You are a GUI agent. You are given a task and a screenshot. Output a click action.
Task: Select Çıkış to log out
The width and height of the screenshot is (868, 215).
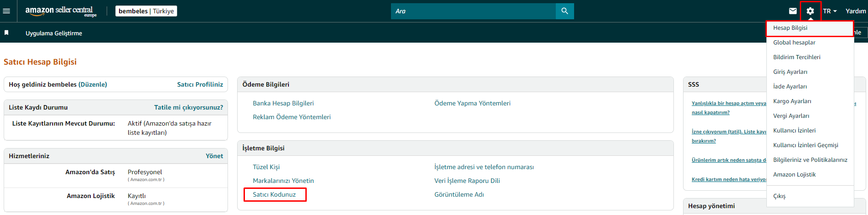click(779, 196)
